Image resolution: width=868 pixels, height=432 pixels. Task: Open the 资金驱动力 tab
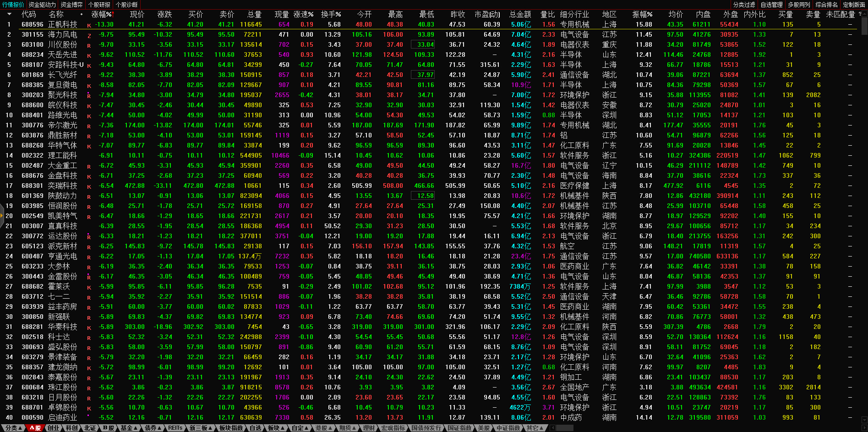[42, 5]
